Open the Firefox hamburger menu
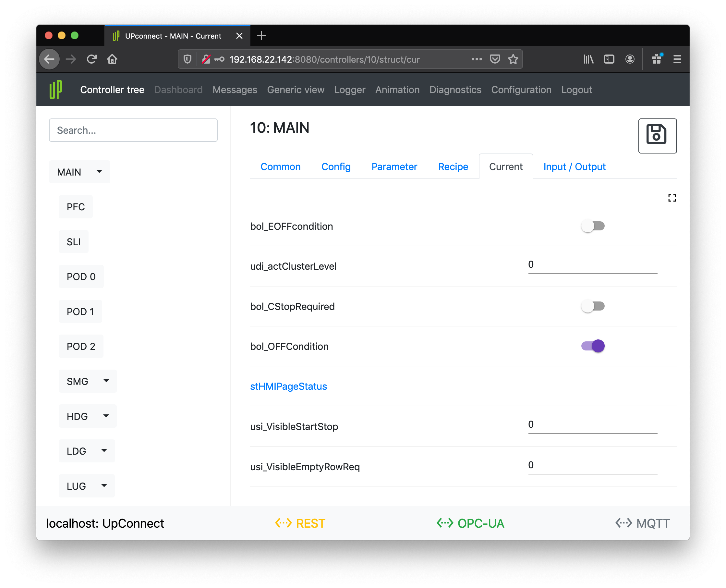The width and height of the screenshot is (726, 588). tap(677, 59)
